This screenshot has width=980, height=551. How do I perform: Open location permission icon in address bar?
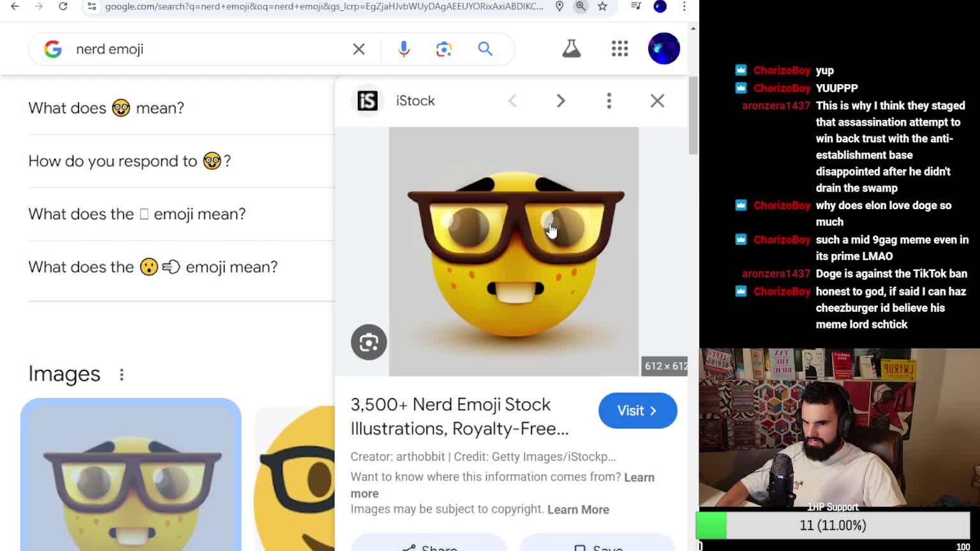tap(560, 6)
